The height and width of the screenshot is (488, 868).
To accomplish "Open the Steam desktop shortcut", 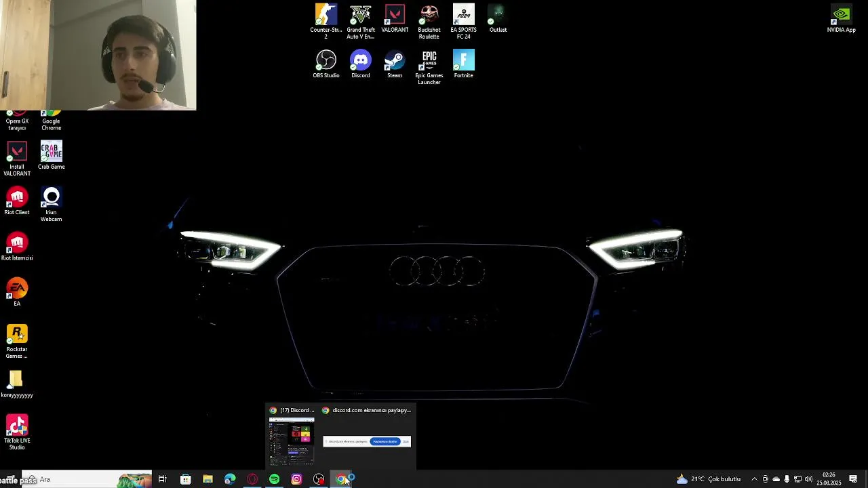I will click(395, 64).
